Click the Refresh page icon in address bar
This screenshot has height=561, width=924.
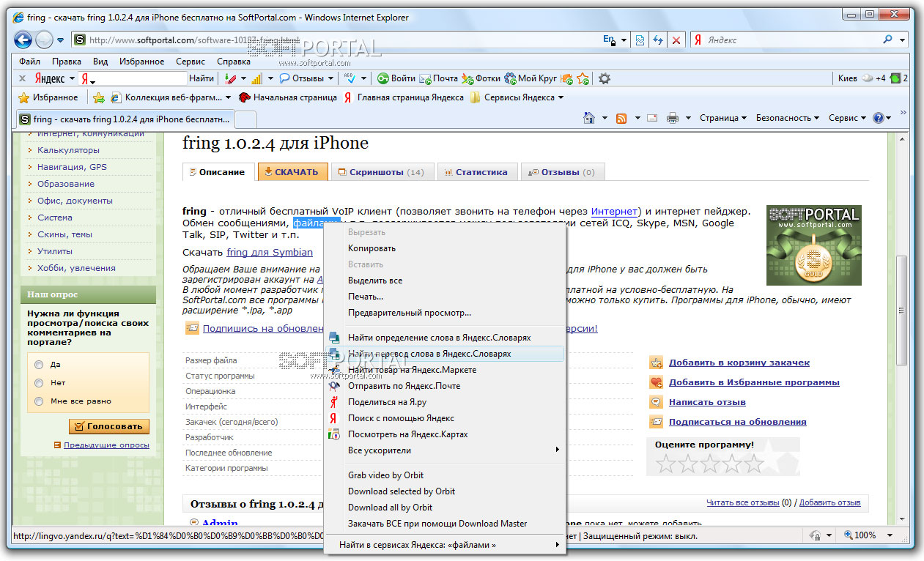(659, 40)
